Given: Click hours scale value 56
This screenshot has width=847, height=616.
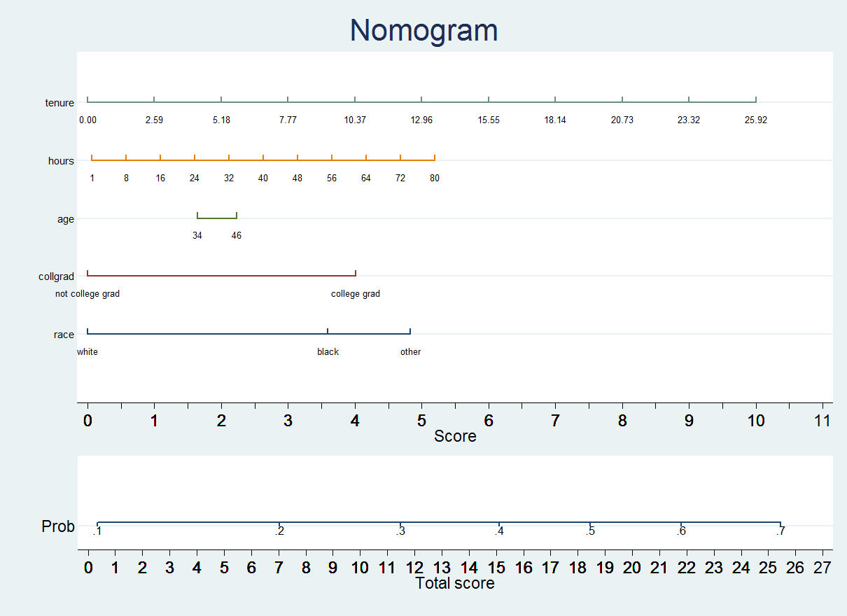Looking at the screenshot, I should [332, 178].
